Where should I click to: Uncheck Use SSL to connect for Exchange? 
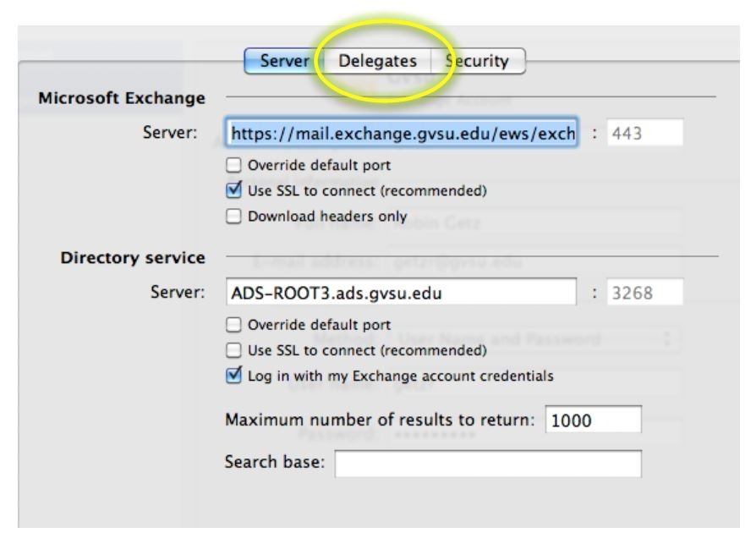[233, 190]
